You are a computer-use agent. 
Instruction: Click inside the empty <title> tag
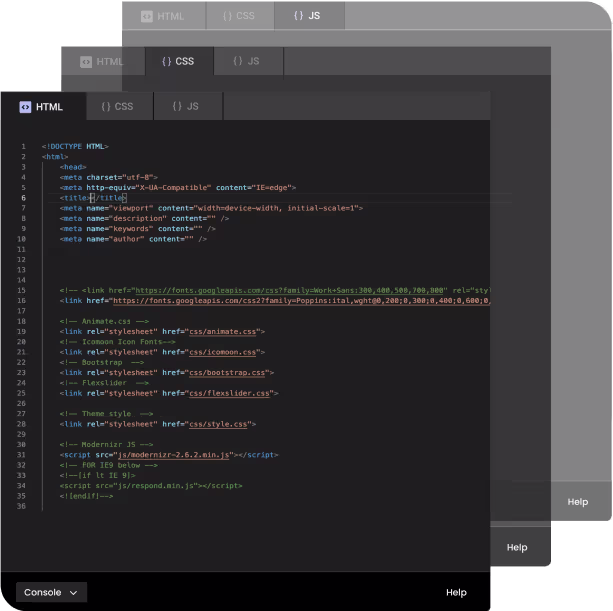coord(92,198)
